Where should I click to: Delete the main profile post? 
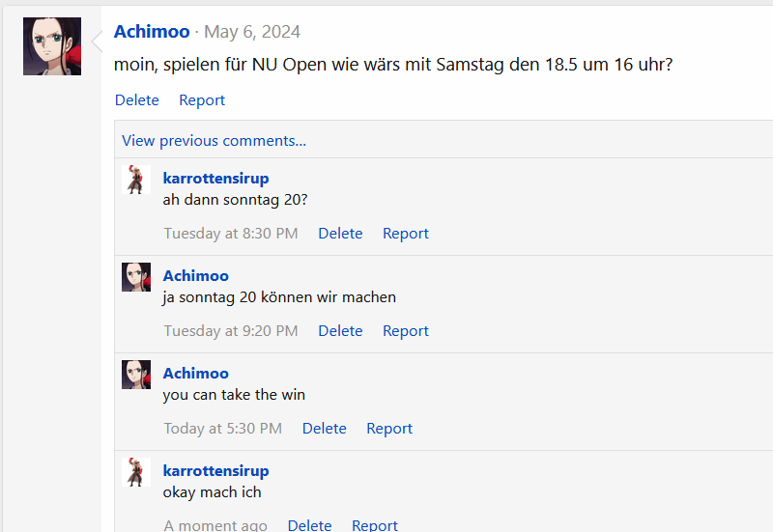[x=137, y=100]
